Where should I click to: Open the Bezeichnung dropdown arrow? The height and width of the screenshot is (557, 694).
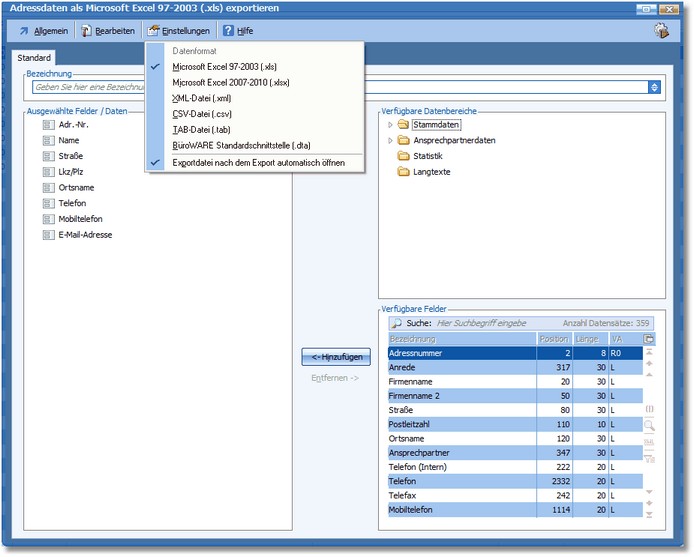654,88
